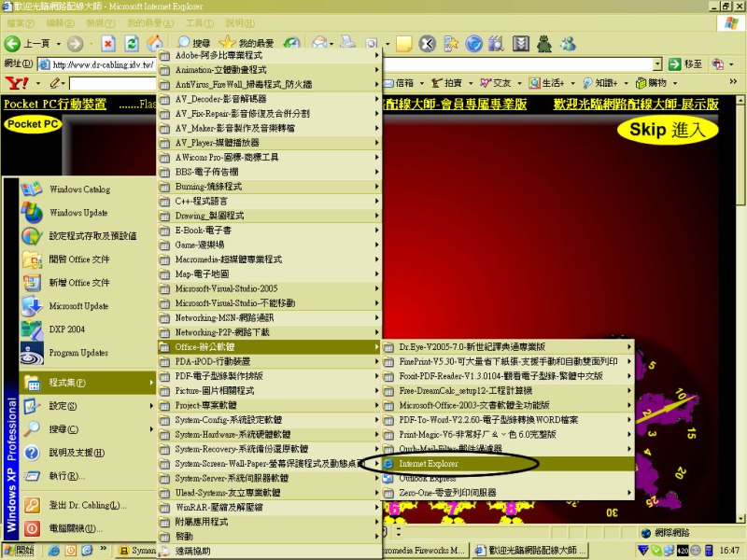Open address bar dropdown arrow
The width and height of the screenshot is (747, 560).
pyautogui.click(x=657, y=63)
